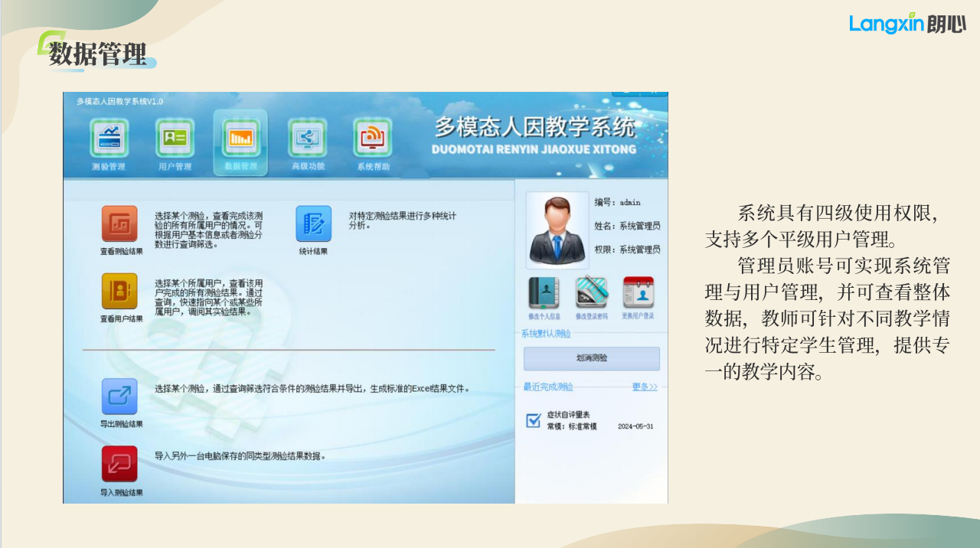Open 高级功能 (advanced functions) module
Viewport: 980px width, 548px height.
(x=307, y=140)
